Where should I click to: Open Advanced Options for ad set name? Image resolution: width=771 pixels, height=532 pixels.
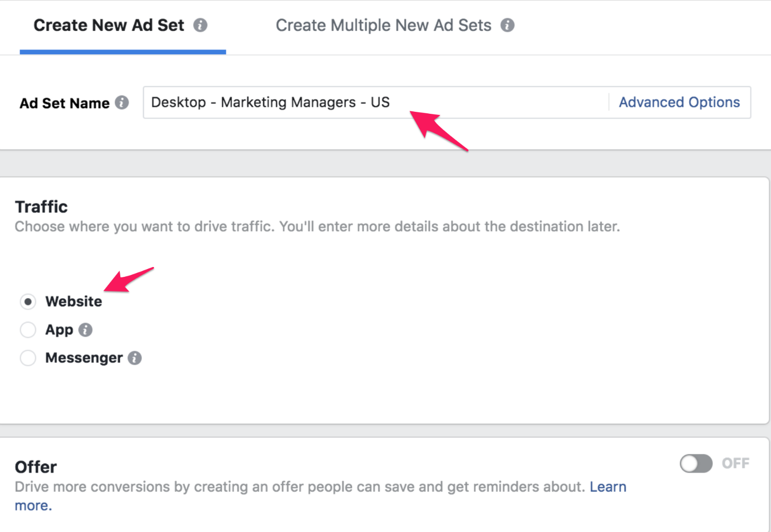679,102
